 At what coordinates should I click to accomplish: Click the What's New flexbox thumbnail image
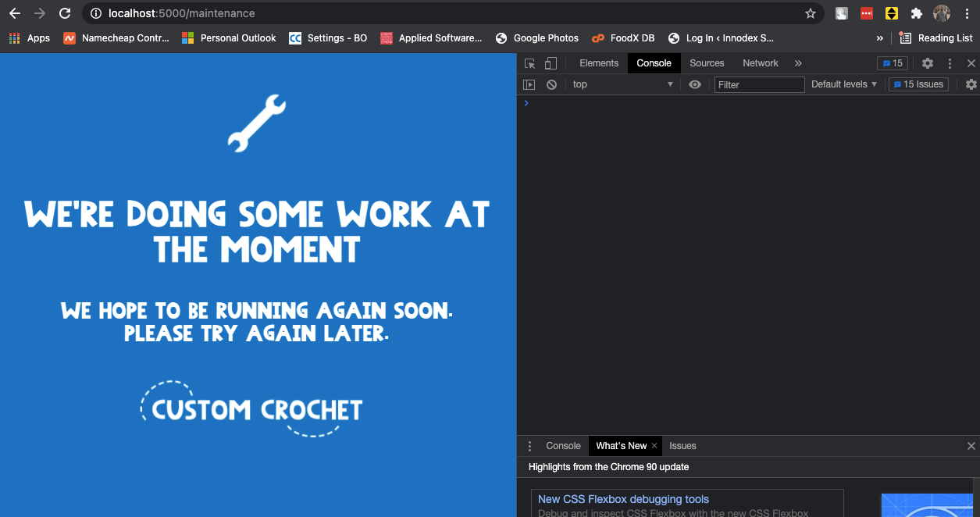(927, 505)
